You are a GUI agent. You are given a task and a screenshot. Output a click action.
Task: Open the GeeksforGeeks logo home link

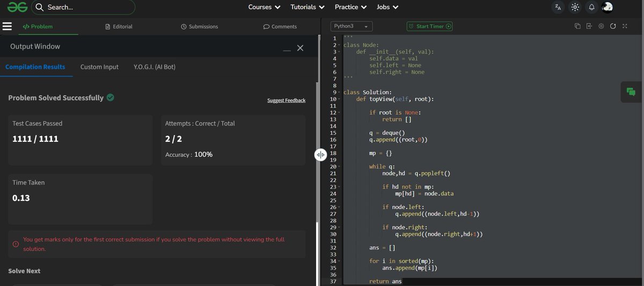tap(17, 7)
